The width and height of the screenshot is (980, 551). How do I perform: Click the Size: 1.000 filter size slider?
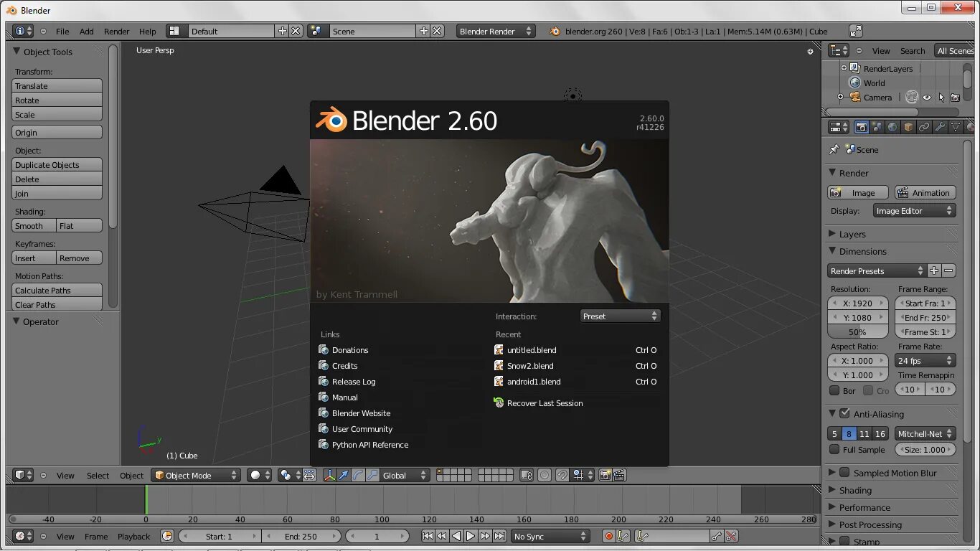coord(925,449)
